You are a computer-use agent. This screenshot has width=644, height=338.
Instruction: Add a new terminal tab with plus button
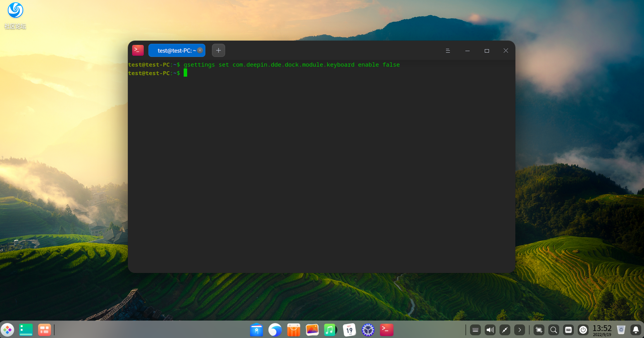[219, 50]
